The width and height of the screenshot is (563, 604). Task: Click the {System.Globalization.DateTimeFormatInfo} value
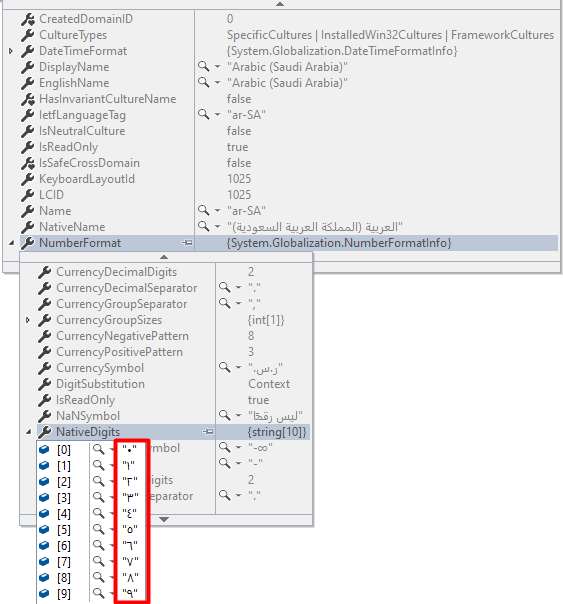pyautogui.click(x=342, y=51)
